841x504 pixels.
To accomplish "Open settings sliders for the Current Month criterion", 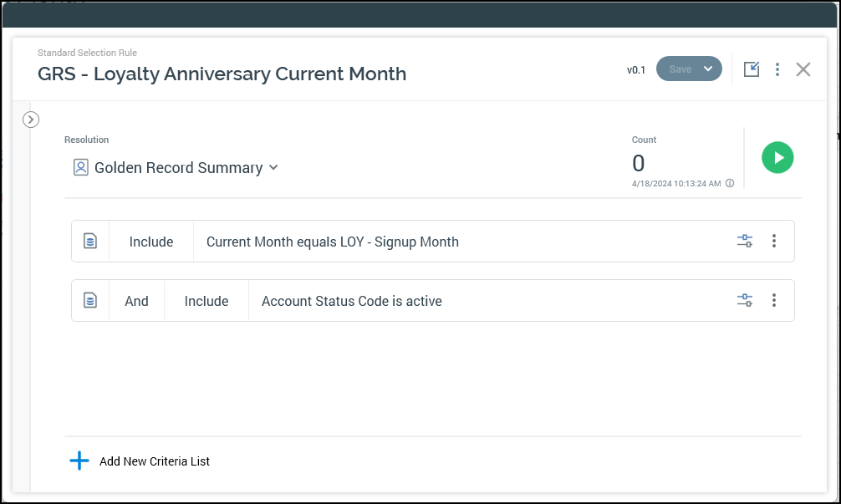I will pyautogui.click(x=744, y=242).
